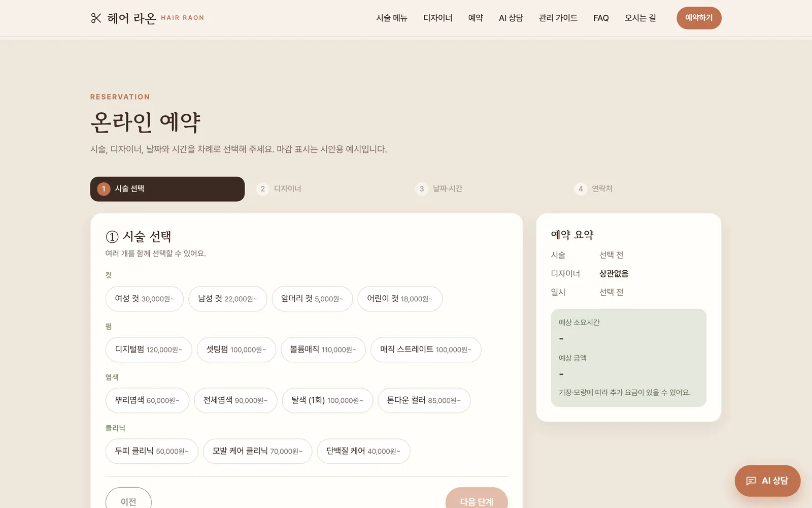812x508 pixels.
Task: Toggle the 탈색 (1회) chip
Action: coord(327,400)
